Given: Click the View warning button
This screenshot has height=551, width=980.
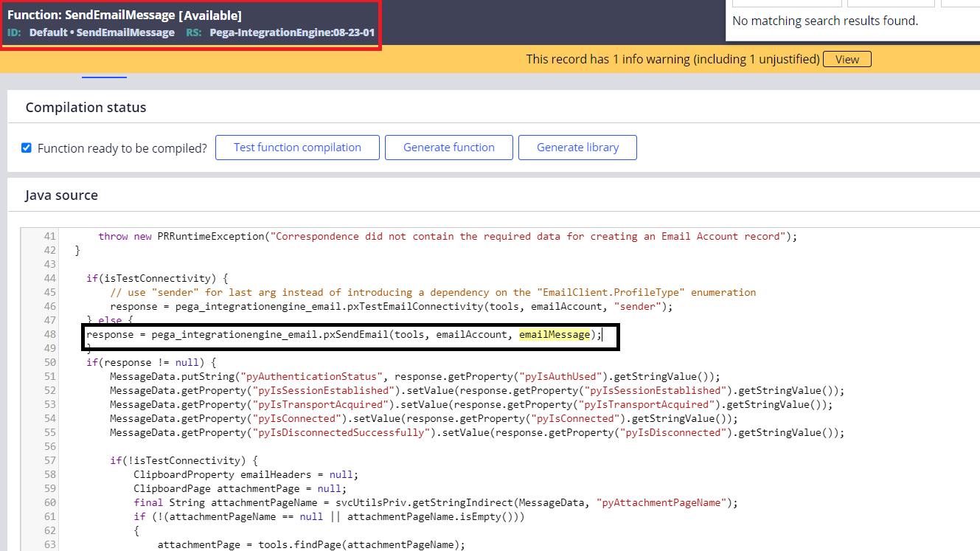Looking at the screenshot, I should [x=847, y=60].
